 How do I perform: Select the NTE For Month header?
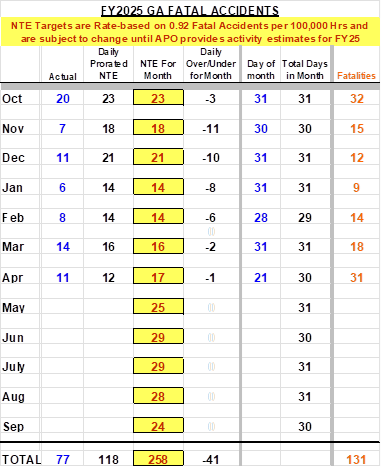point(158,70)
